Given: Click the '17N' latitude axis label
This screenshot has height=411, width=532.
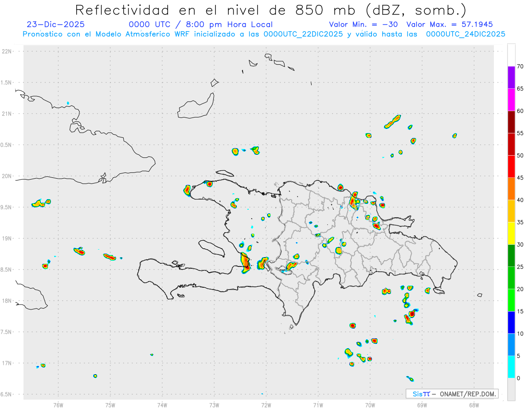Looking at the screenshot, I should 8,363.
